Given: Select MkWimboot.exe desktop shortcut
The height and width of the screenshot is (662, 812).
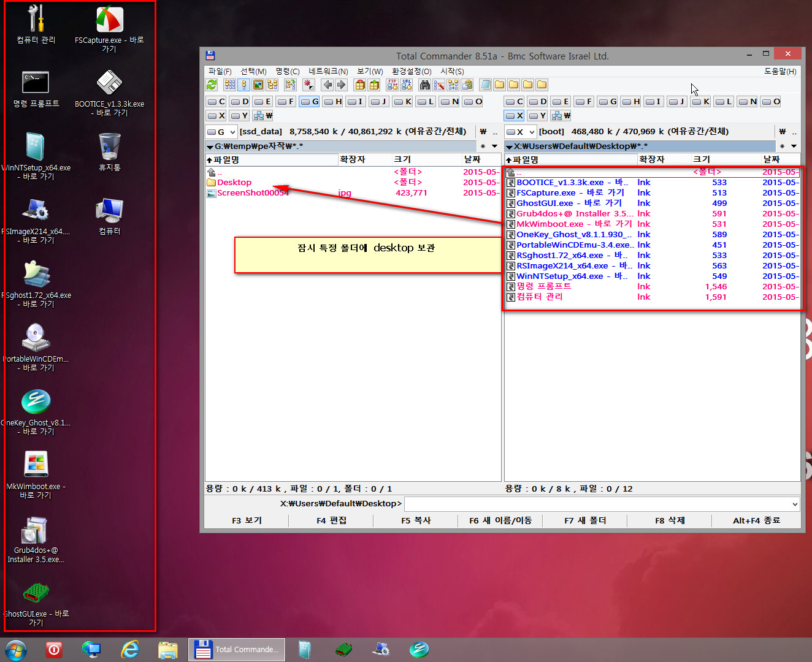Looking at the screenshot, I should (36, 474).
